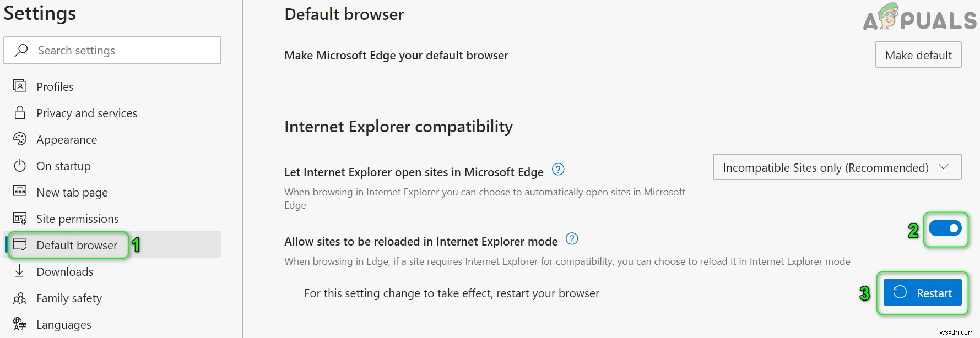Open the help tooltip next to IE mode

tap(572, 239)
